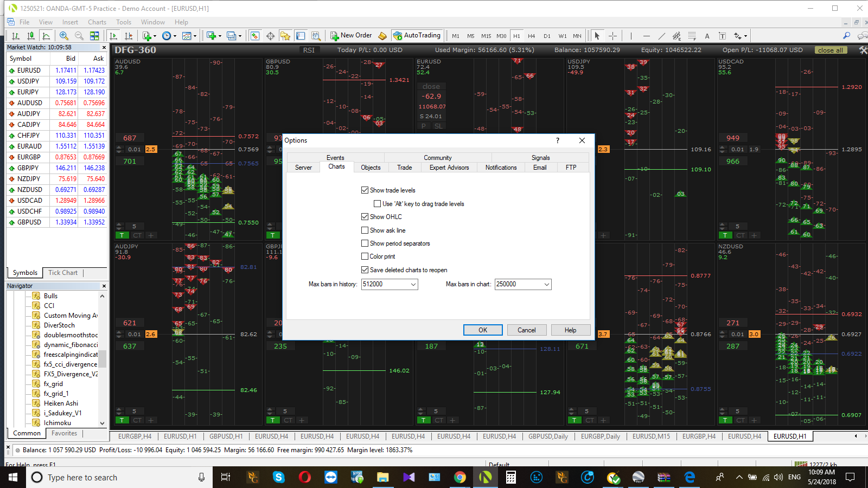Enable Show period separators

point(365,243)
